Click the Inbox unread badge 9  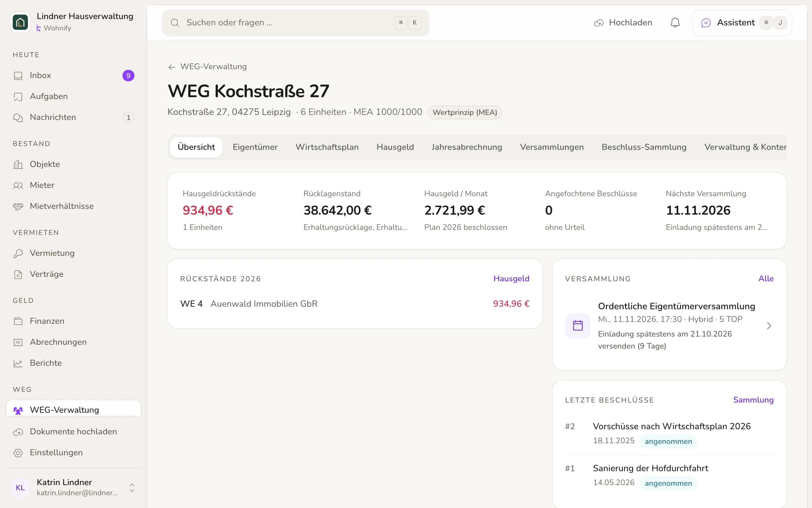tap(128, 76)
